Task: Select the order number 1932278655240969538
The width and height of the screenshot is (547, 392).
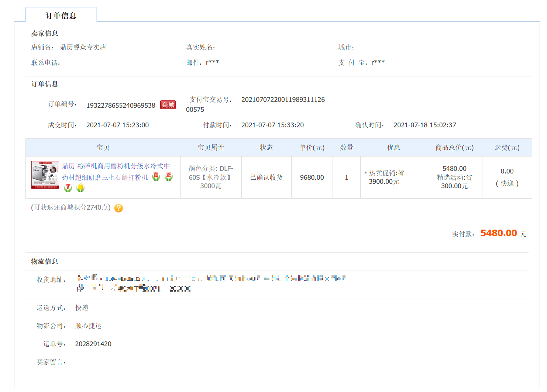Action: (x=121, y=106)
